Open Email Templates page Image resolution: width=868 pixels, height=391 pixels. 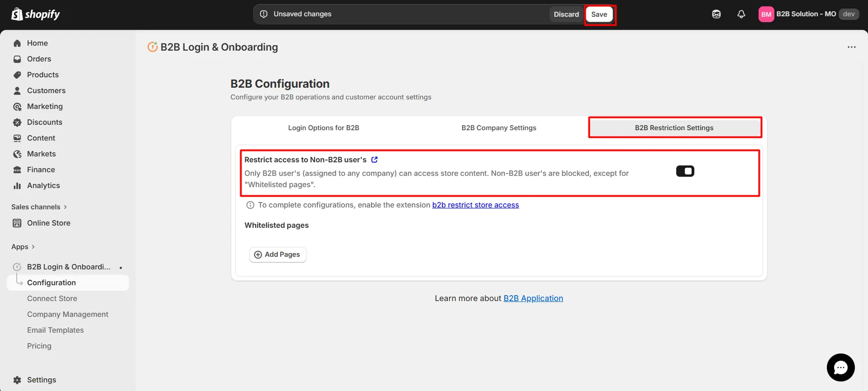(55, 330)
